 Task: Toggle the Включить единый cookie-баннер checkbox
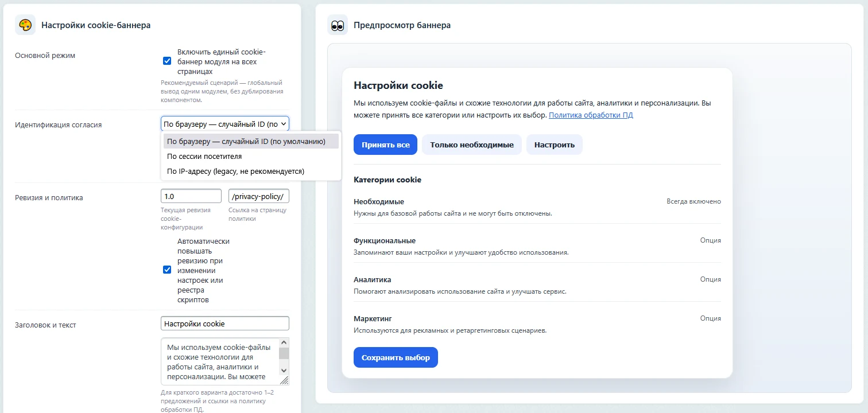[167, 61]
